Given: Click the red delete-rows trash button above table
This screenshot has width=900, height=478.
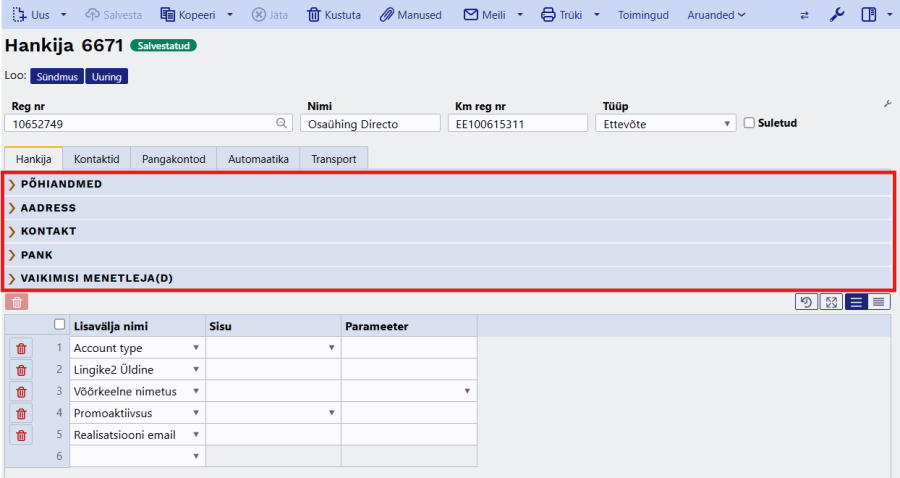Looking at the screenshot, I should (x=17, y=302).
